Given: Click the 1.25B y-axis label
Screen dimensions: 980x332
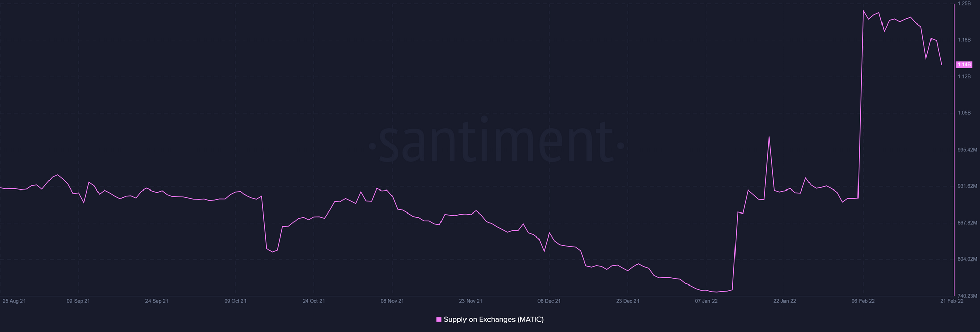Looking at the screenshot, I should click(x=964, y=4).
